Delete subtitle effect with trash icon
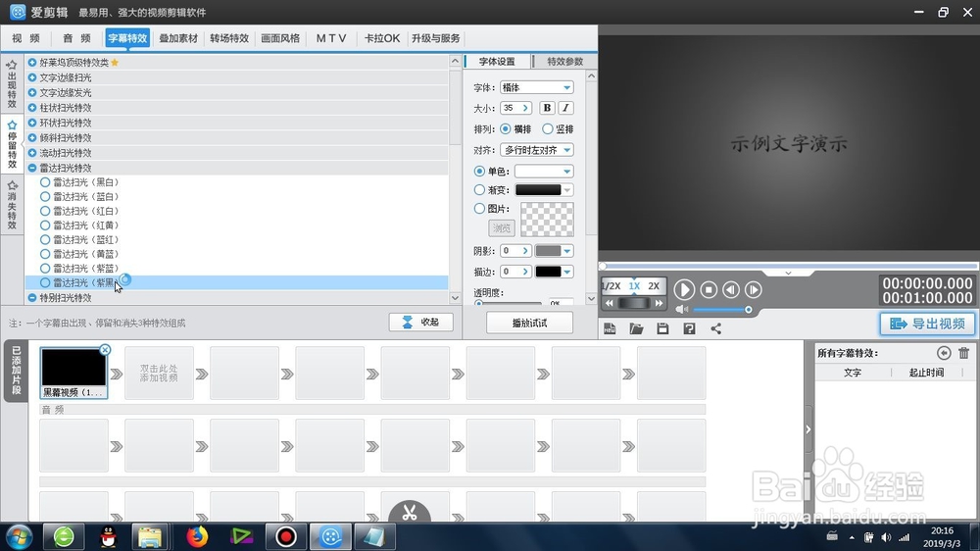Screen dimensions: 980x551 (963, 353)
